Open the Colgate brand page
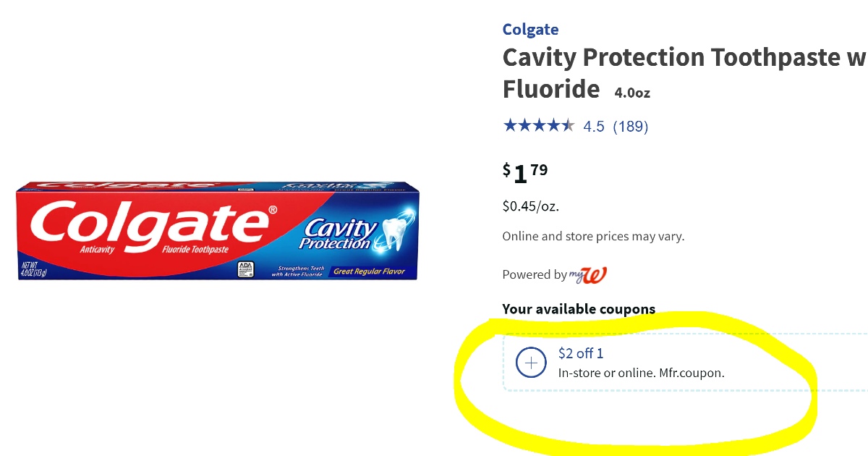Screen dimensions: 868x456 [x=530, y=29]
